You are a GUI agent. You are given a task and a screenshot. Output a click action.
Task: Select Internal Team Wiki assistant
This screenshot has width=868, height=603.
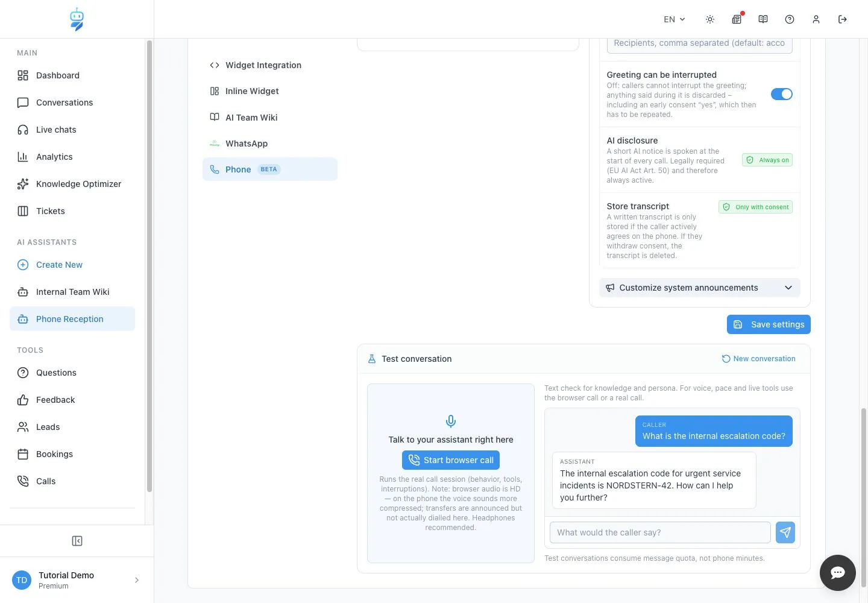(72, 292)
